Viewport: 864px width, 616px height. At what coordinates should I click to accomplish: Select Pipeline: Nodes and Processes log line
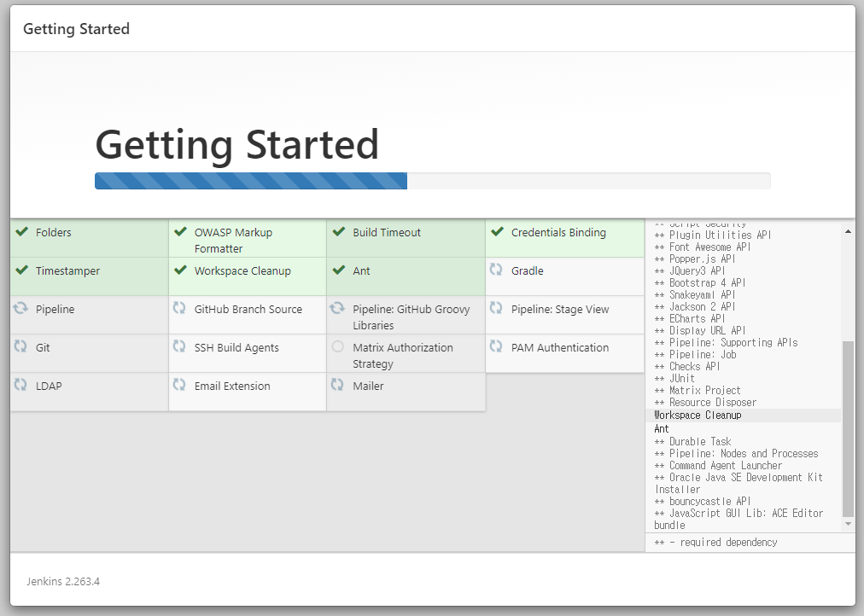pyautogui.click(x=736, y=454)
